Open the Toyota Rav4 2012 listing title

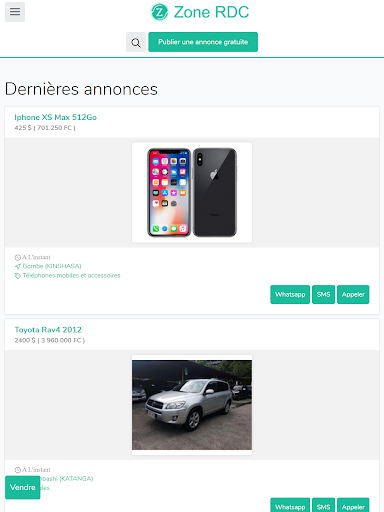coord(48,330)
